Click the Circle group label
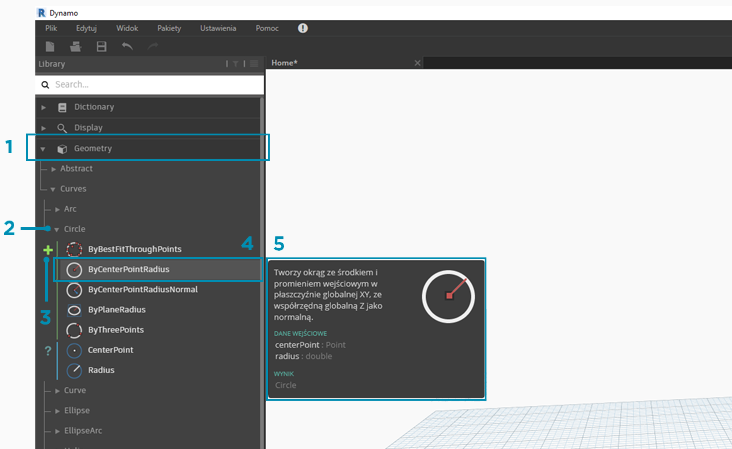Screen dimensions: 732x449 coord(75,229)
